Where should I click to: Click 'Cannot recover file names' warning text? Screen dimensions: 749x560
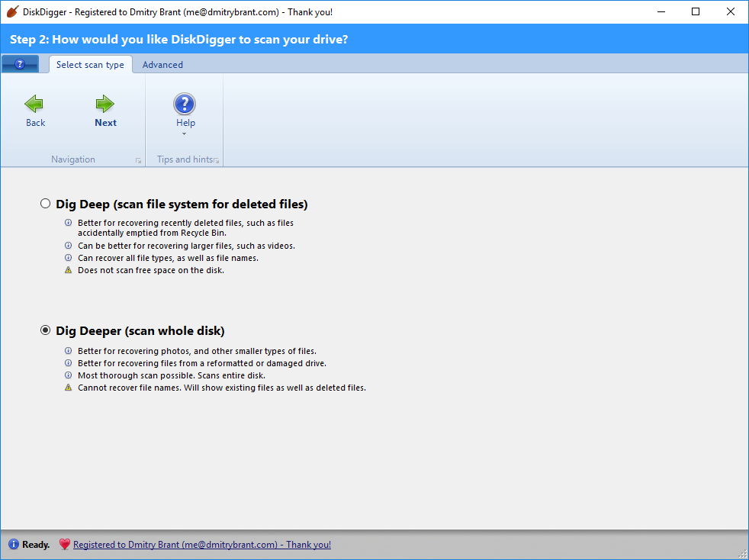222,388
